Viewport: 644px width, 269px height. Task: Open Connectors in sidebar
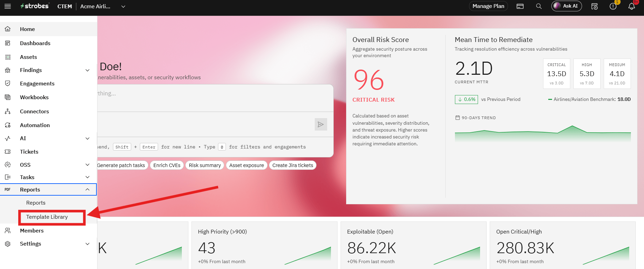point(48,112)
